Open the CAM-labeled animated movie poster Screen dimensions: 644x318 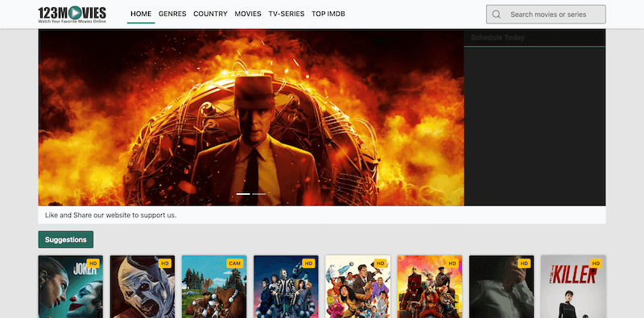click(214, 287)
